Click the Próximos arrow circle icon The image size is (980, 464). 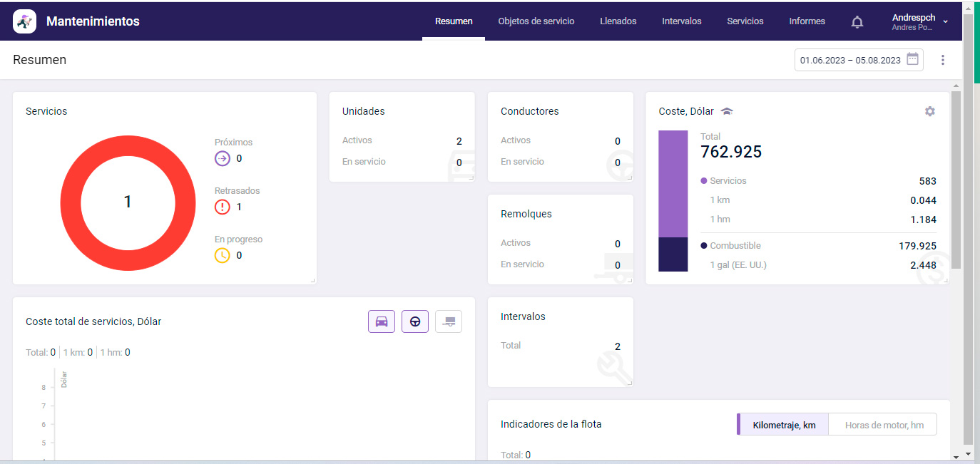223,158
